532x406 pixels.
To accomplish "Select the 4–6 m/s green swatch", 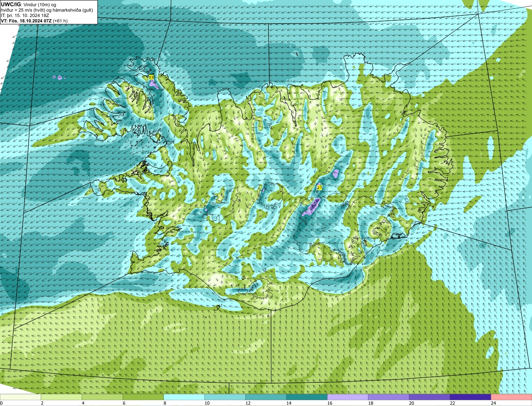I will (x=102, y=397).
